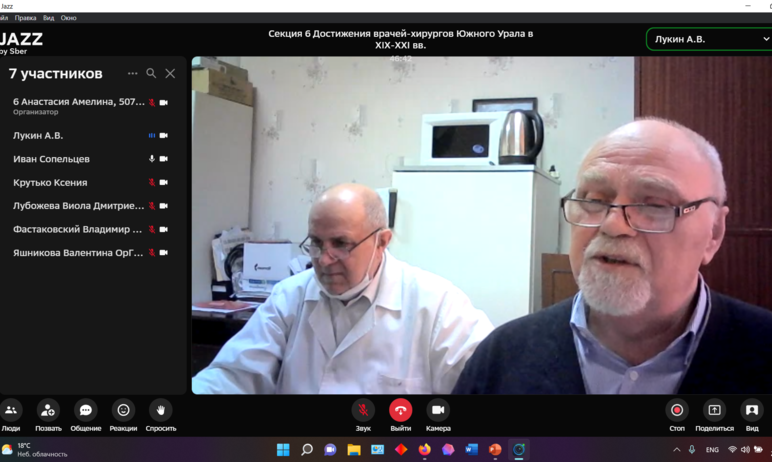Viewport: 772px width, 462px height.
Task: Click the main speaker video feed
Action: click(x=482, y=225)
